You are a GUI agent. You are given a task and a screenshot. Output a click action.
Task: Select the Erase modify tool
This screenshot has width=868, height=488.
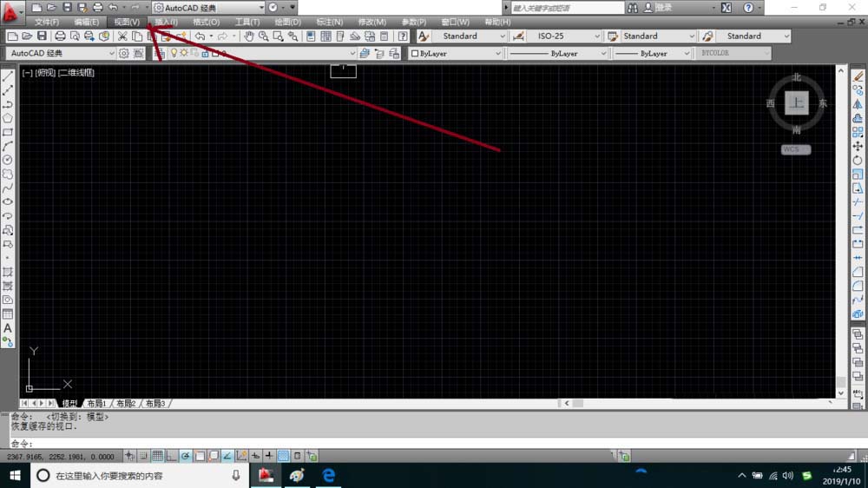[x=858, y=76]
